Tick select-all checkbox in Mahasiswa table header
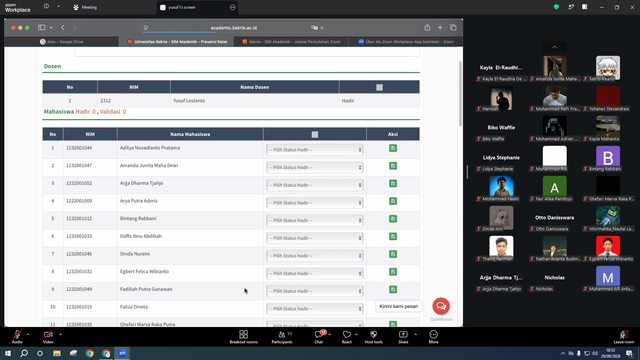This screenshot has width=640, height=360. point(315,134)
